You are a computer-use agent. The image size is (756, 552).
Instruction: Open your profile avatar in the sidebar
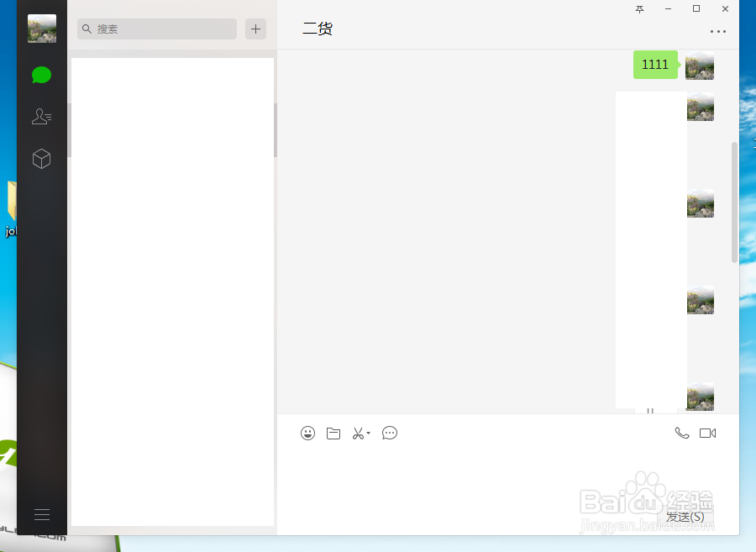(42, 29)
